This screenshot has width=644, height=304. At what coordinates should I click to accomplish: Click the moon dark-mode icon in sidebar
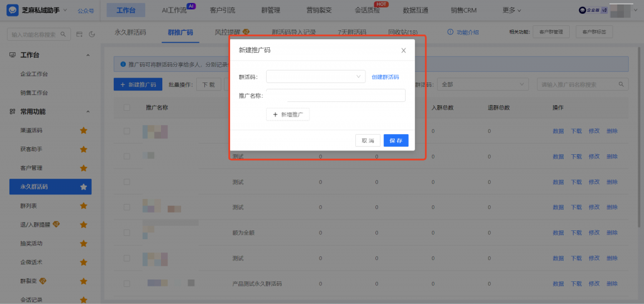coord(92,34)
